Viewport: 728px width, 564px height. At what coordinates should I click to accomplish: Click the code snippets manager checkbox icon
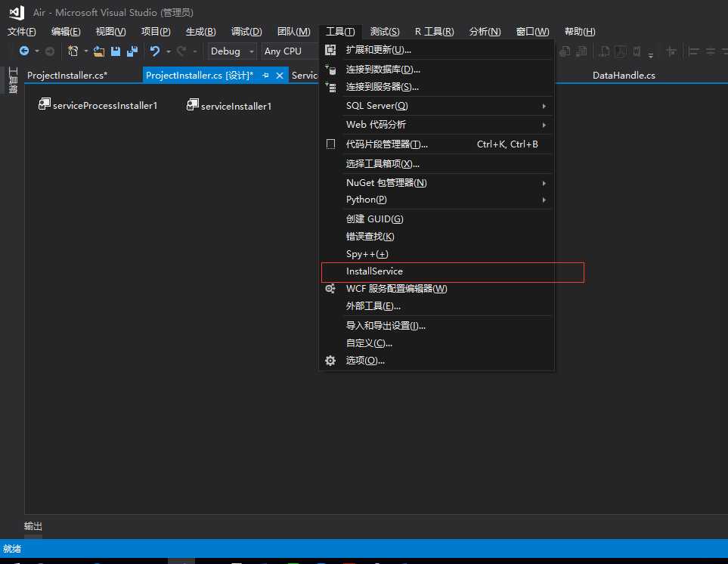click(x=330, y=144)
